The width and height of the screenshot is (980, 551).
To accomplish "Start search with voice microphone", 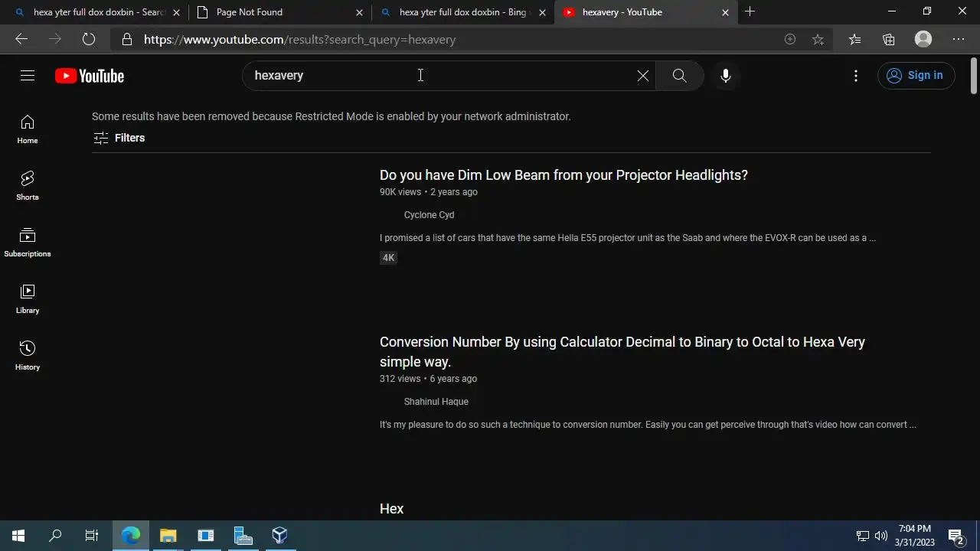I will click(726, 75).
